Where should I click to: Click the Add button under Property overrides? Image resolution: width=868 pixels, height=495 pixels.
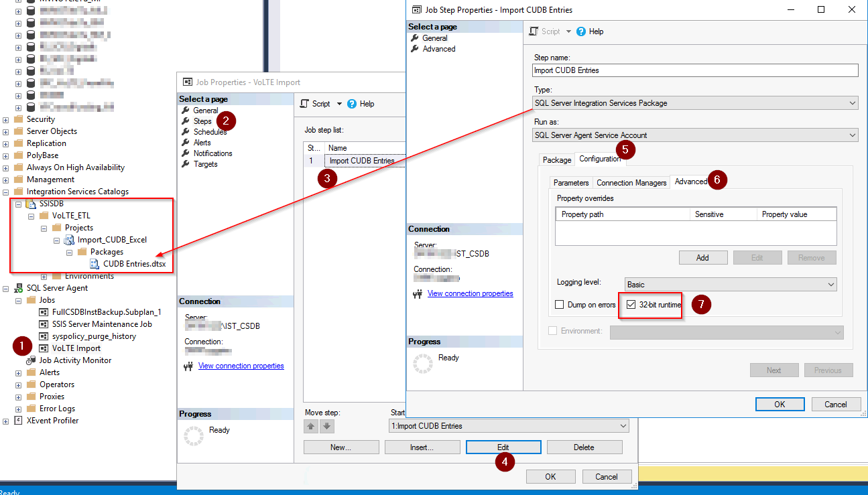pos(703,257)
